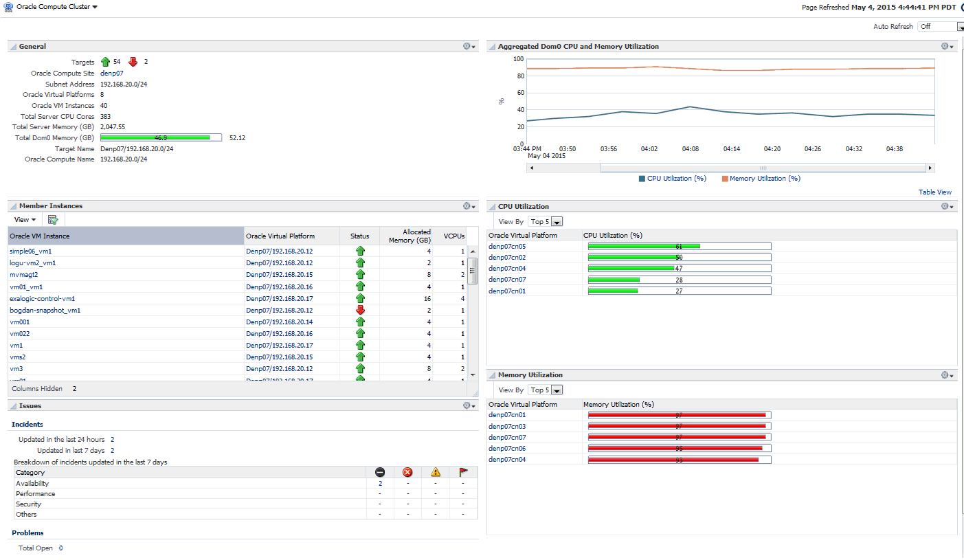Screen dimensions: 964x560
Task: Open the simple06_vm1 instance
Action: [30, 251]
